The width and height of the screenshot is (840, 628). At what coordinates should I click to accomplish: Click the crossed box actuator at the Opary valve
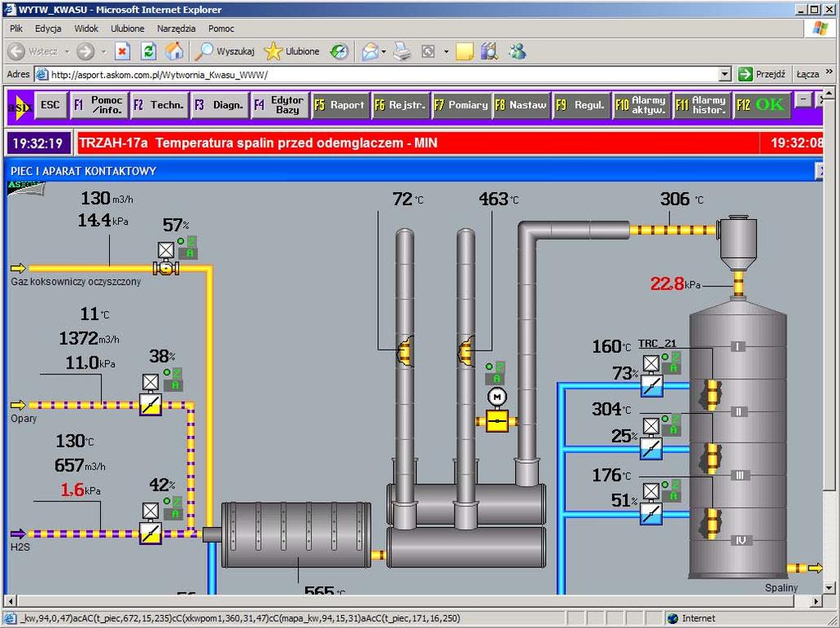[x=151, y=383]
